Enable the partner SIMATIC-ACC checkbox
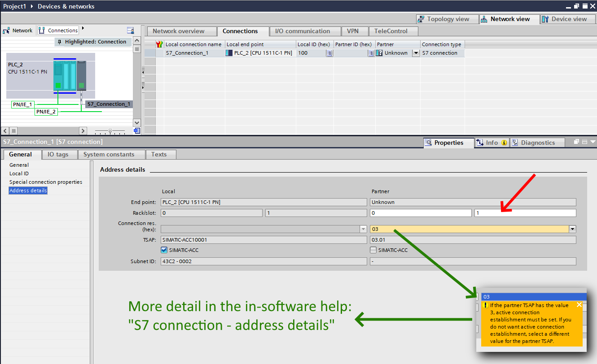 point(373,250)
